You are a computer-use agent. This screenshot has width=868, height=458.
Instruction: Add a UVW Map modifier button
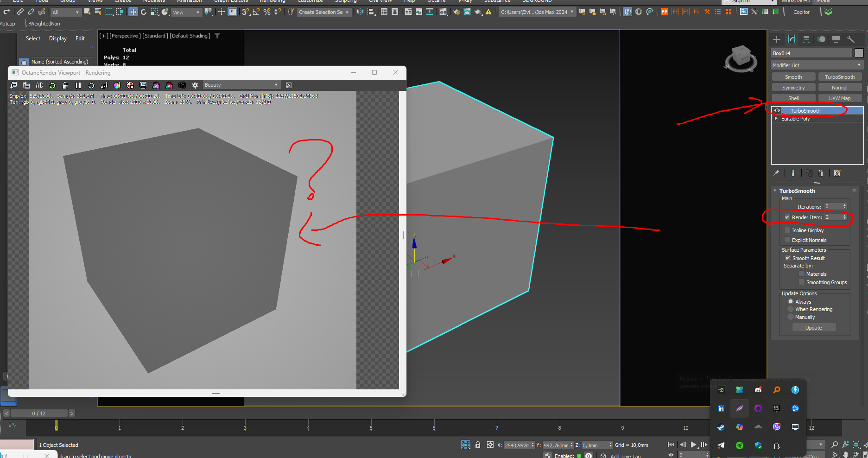[x=840, y=98]
